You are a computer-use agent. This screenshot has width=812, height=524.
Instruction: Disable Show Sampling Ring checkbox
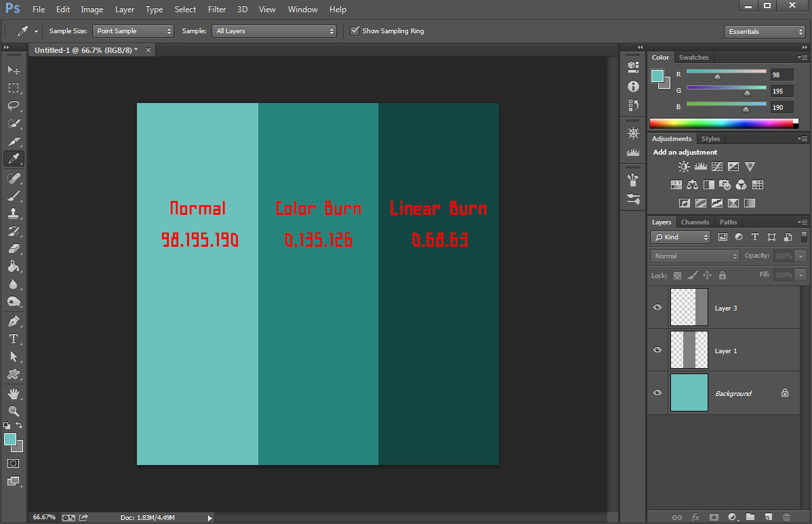[x=354, y=31]
